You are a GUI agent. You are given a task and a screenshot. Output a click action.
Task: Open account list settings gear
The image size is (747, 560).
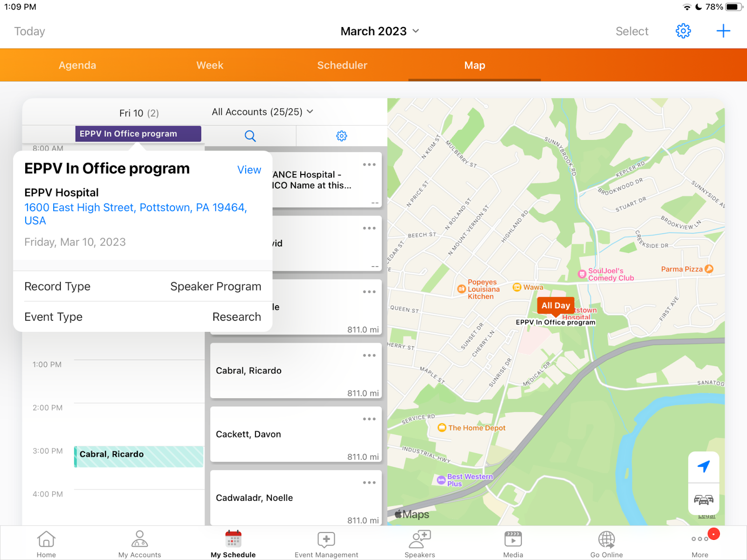point(342,136)
